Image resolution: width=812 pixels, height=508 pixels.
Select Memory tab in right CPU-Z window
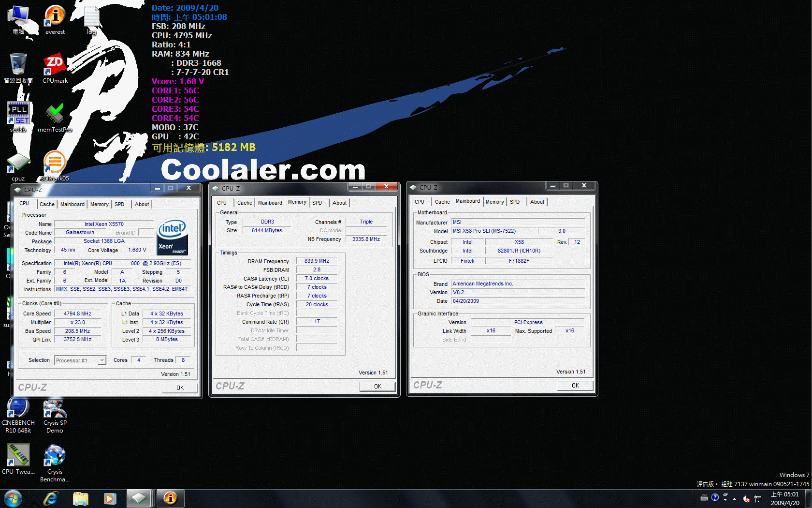(x=494, y=202)
